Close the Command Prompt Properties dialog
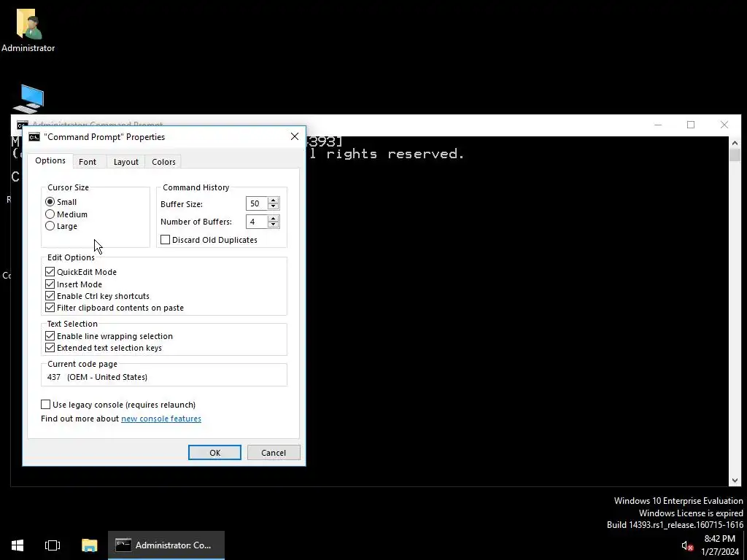Screen dimensions: 747x560 tap(295, 136)
